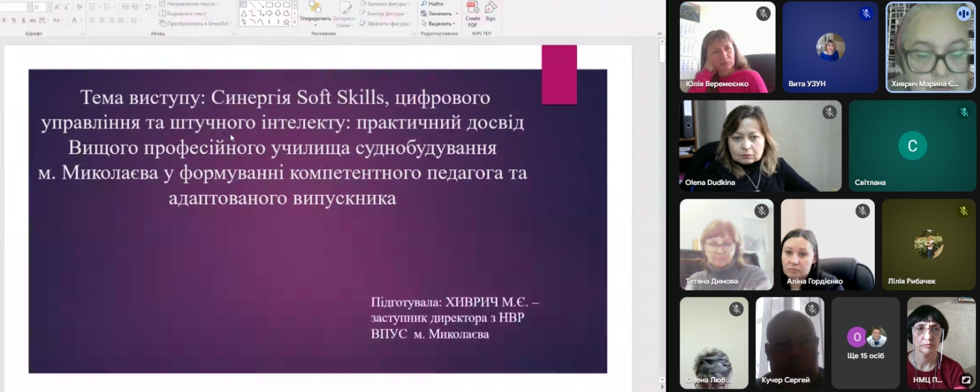This screenshot has height=392, width=980.
Task: Click the Sign PDF icon
Action: coord(490,9)
